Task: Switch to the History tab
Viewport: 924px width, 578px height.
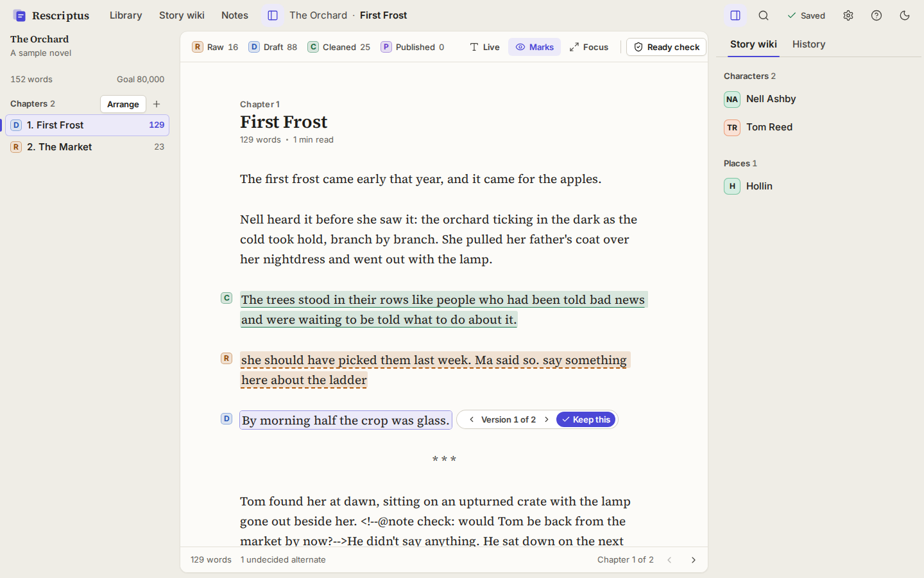Action: point(809,44)
